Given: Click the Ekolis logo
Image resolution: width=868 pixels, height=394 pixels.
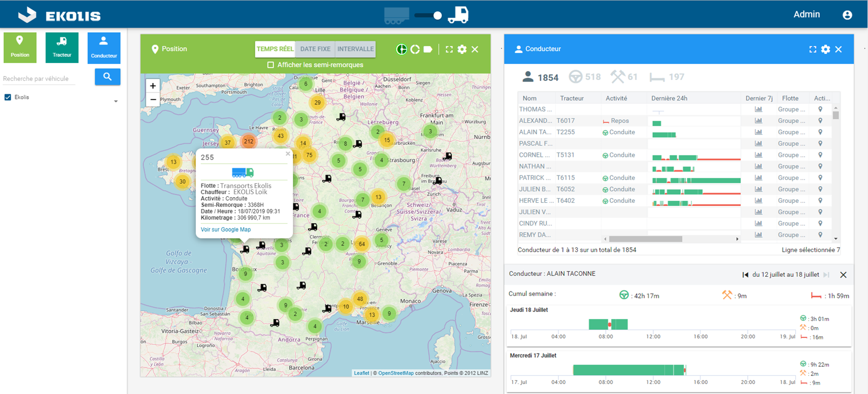Looking at the screenshot, I should point(59,15).
